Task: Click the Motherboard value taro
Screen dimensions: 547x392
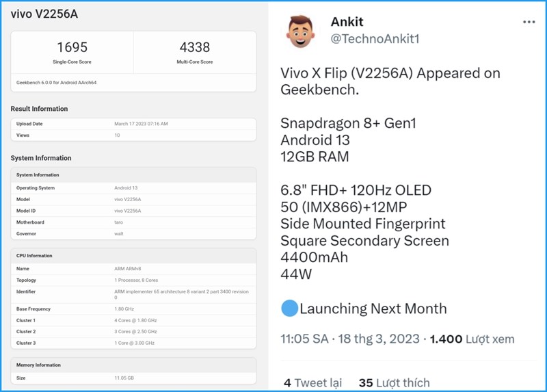Action: (118, 222)
